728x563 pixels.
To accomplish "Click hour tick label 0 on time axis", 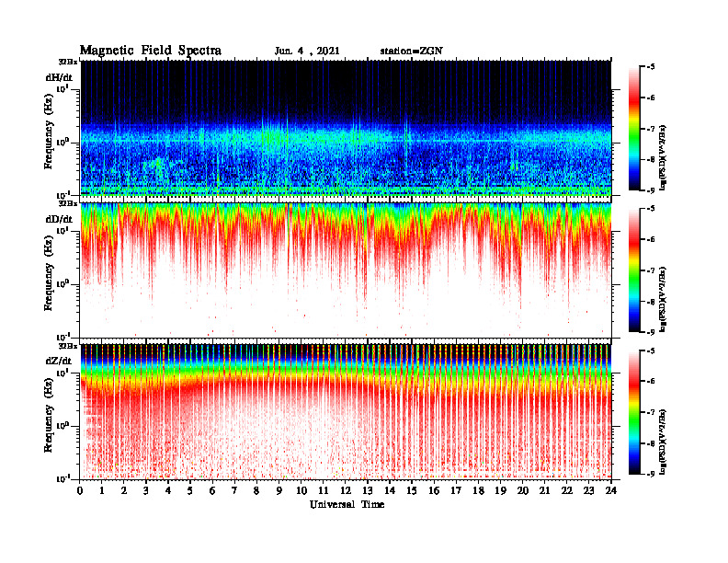I will [80, 490].
